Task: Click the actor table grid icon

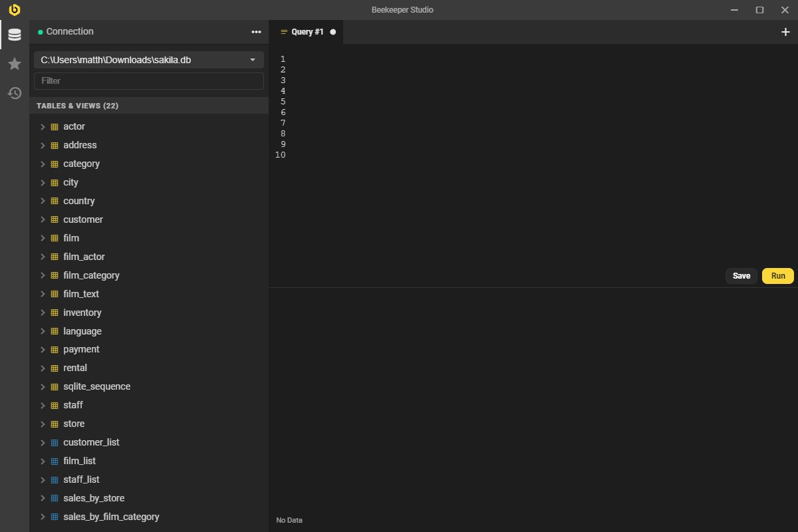Action: (55, 127)
